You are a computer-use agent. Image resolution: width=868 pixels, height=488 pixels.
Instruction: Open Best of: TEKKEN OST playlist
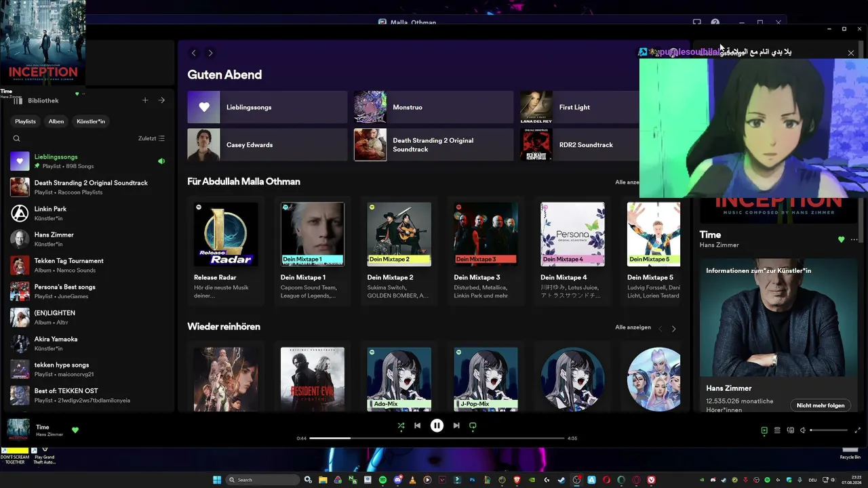click(87, 395)
